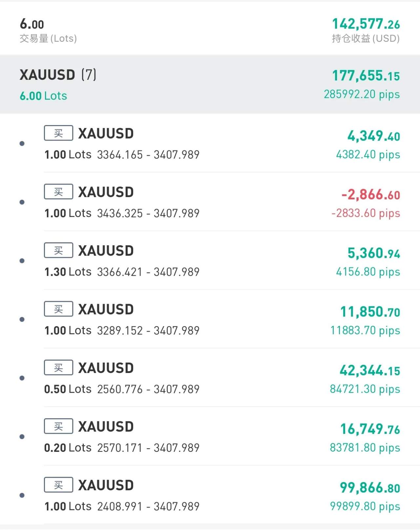This screenshot has height=530, width=420.
Task: Tap the total holding profit 142,577.26
Action: click(366, 24)
